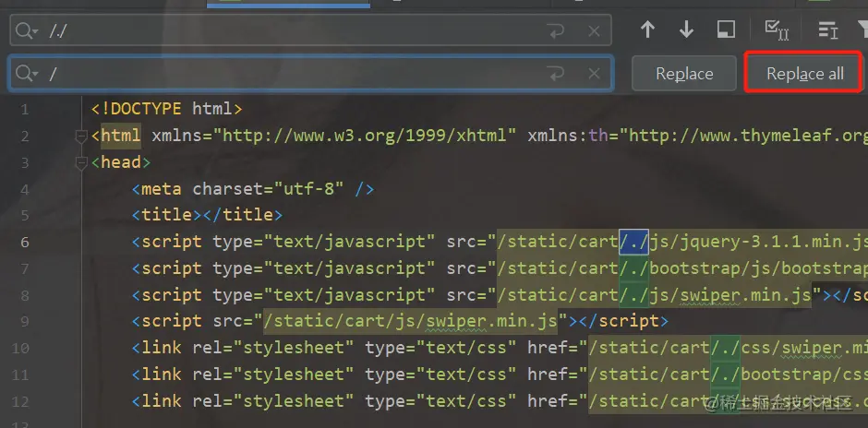The image size is (868, 428).
Task: Click the Replace button
Action: pos(684,74)
